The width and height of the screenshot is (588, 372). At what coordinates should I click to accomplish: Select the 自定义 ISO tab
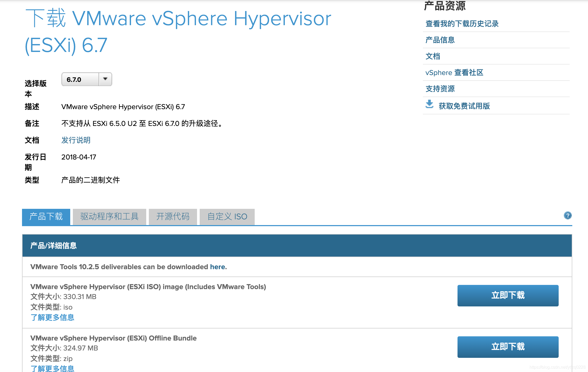pyautogui.click(x=227, y=216)
